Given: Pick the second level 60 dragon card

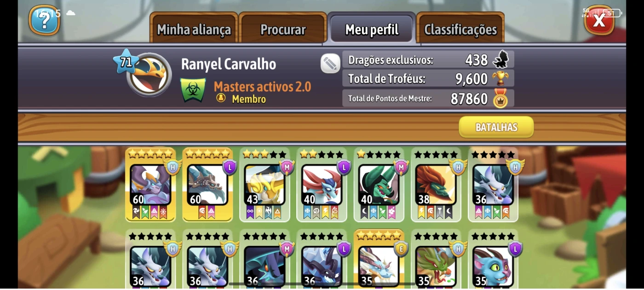Looking at the screenshot, I should point(207,185).
